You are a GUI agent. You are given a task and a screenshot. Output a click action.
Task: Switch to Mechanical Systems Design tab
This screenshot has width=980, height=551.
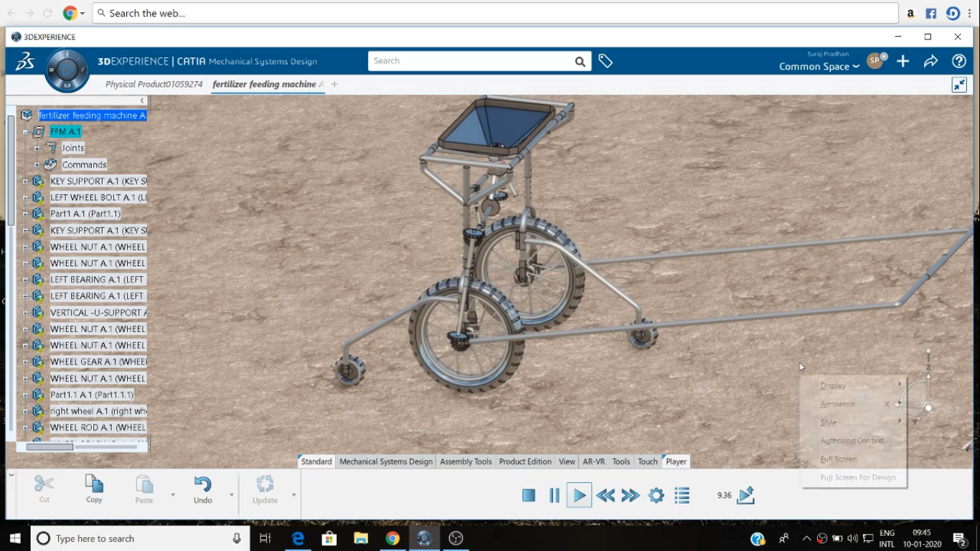386,461
